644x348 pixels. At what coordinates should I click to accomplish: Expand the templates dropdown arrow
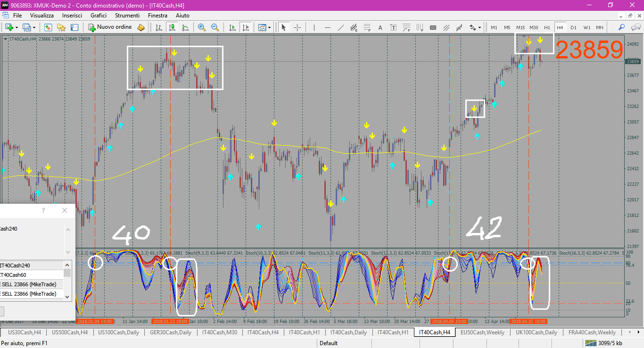click(270, 27)
